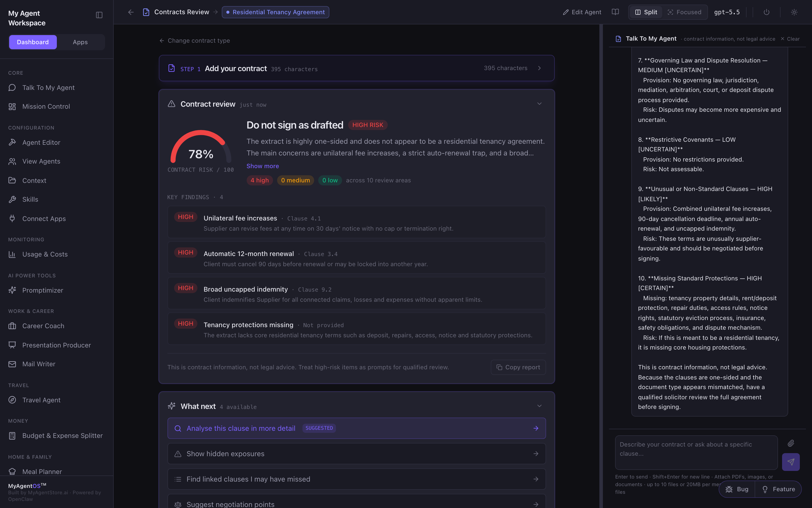Clear the agent chat

790,39
